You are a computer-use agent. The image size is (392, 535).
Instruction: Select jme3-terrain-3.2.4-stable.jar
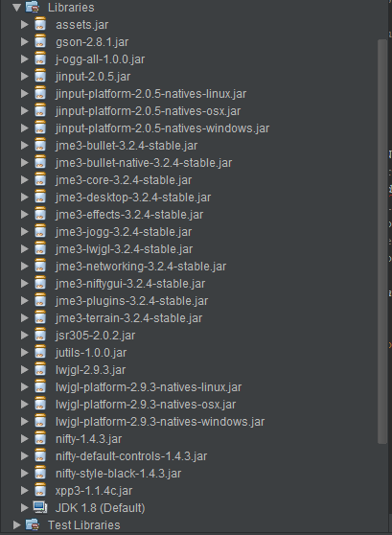128,318
